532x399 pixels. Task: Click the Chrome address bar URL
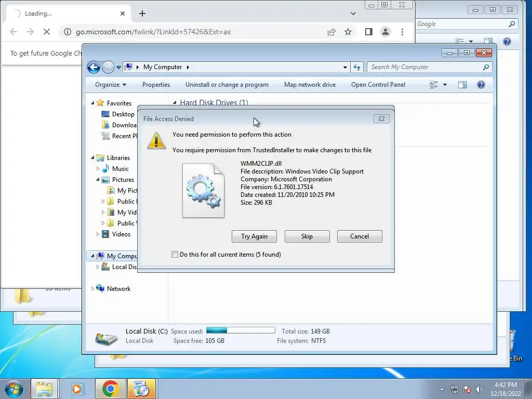(153, 32)
